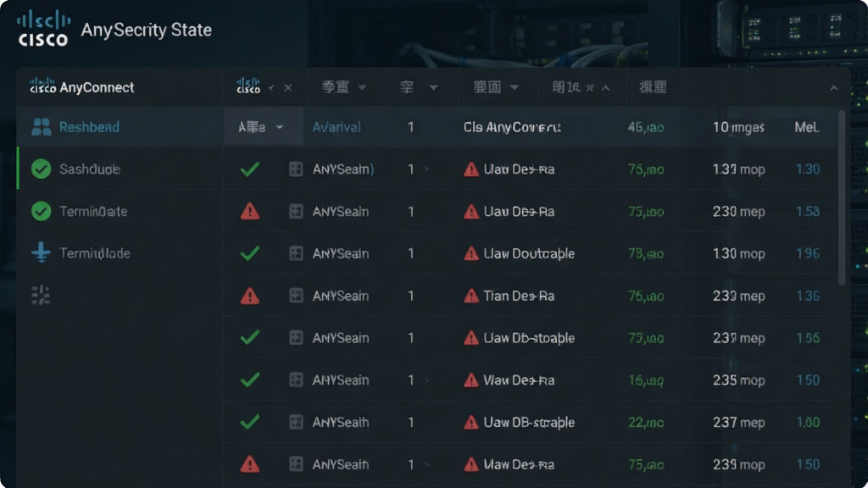The height and width of the screenshot is (488, 868).
Task: Click the 78,iao green value
Action: pos(645,253)
